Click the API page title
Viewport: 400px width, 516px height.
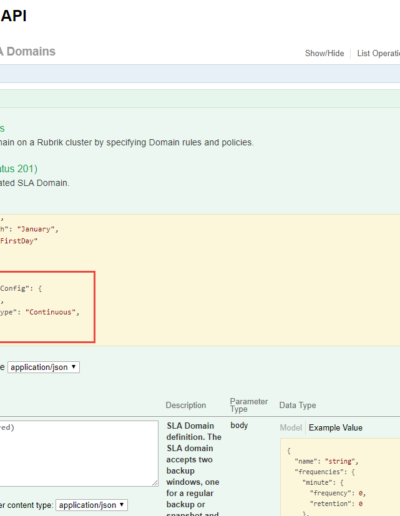[x=13, y=16]
